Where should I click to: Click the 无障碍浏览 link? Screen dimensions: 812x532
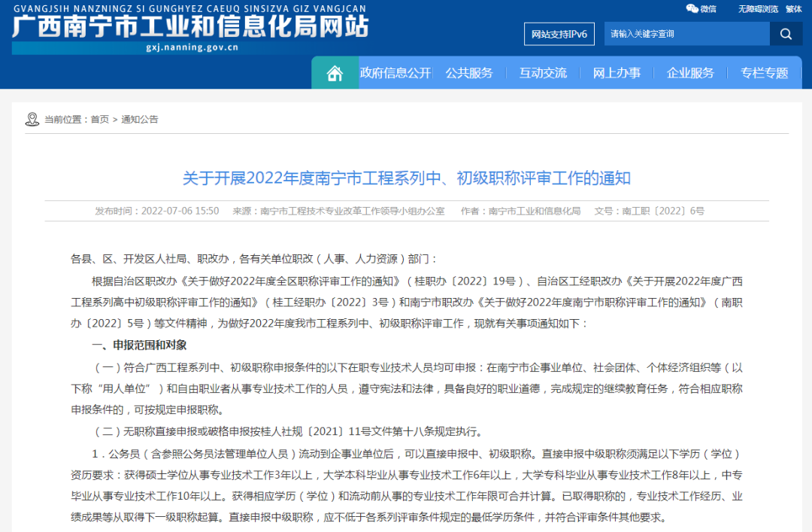[758, 9]
